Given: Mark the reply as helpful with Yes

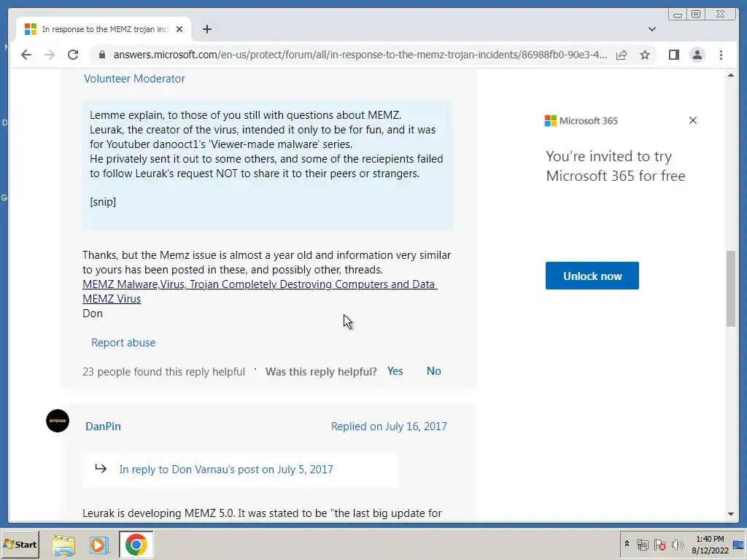Looking at the screenshot, I should tap(395, 371).
